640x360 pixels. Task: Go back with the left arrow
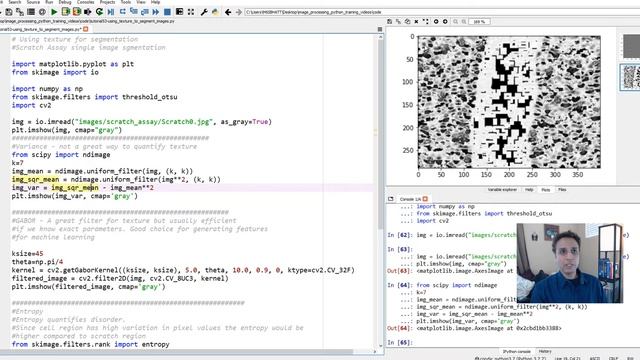(228, 12)
